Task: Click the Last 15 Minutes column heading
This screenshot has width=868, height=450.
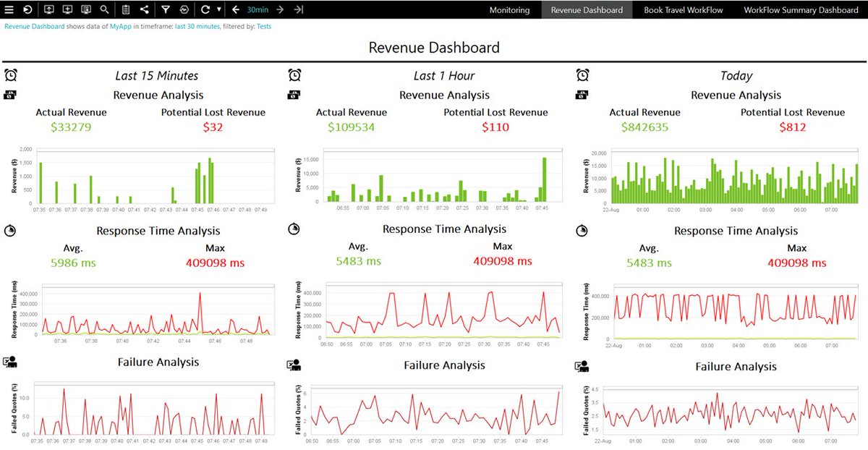Action: [x=157, y=75]
